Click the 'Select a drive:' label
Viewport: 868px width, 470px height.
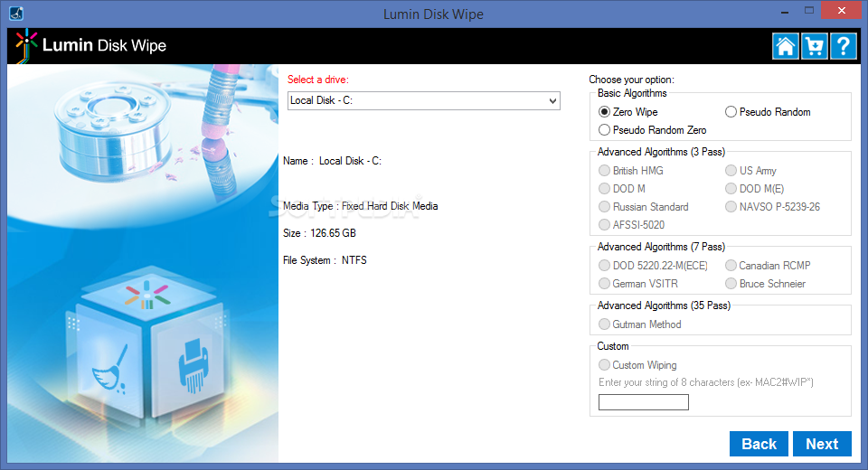click(x=317, y=80)
